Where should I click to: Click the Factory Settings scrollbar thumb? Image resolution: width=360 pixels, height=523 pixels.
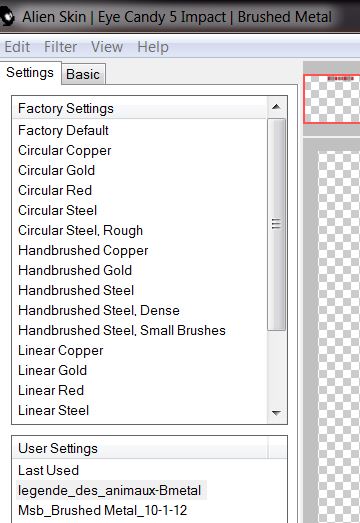point(276,224)
